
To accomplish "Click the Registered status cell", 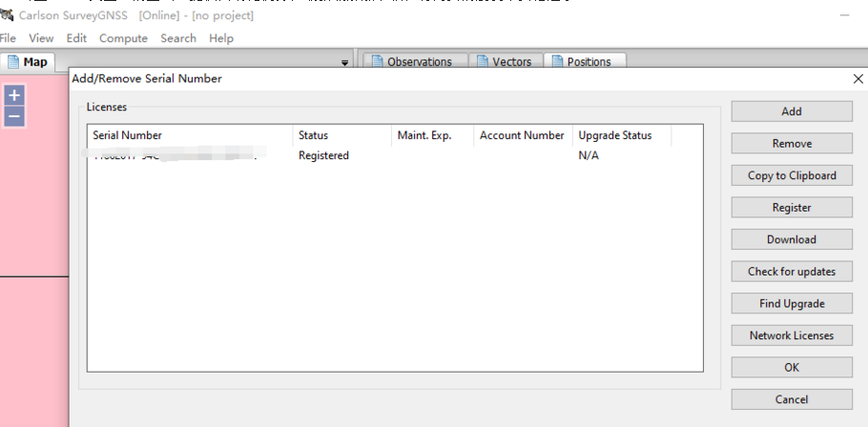I will [323, 155].
